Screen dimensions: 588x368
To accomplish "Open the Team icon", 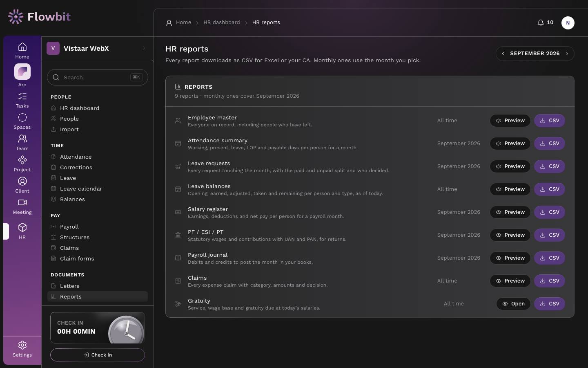I will pos(22,139).
